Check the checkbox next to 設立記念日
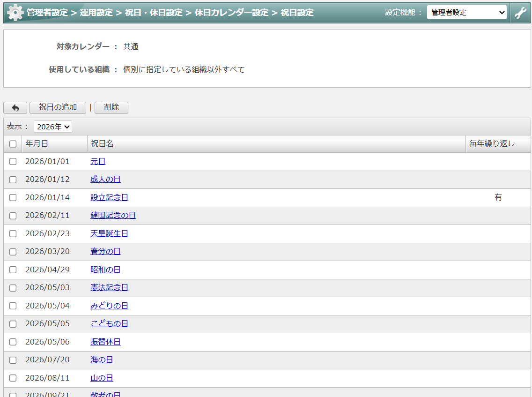 click(x=13, y=197)
